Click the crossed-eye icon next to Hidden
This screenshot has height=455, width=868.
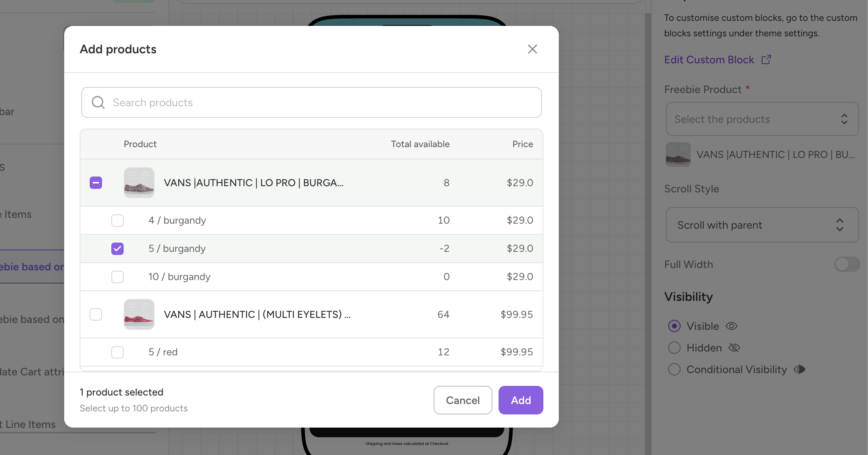pos(734,348)
